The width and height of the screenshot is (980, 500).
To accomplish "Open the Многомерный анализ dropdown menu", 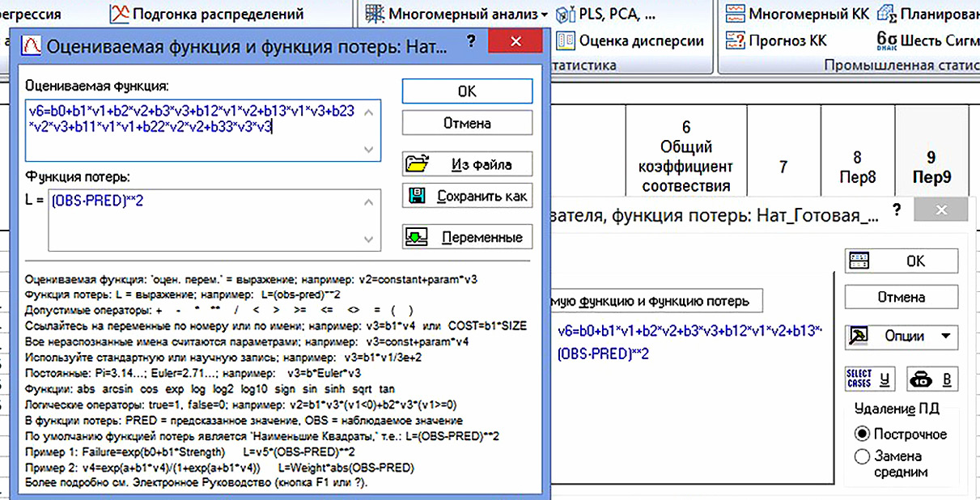I will (x=458, y=14).
